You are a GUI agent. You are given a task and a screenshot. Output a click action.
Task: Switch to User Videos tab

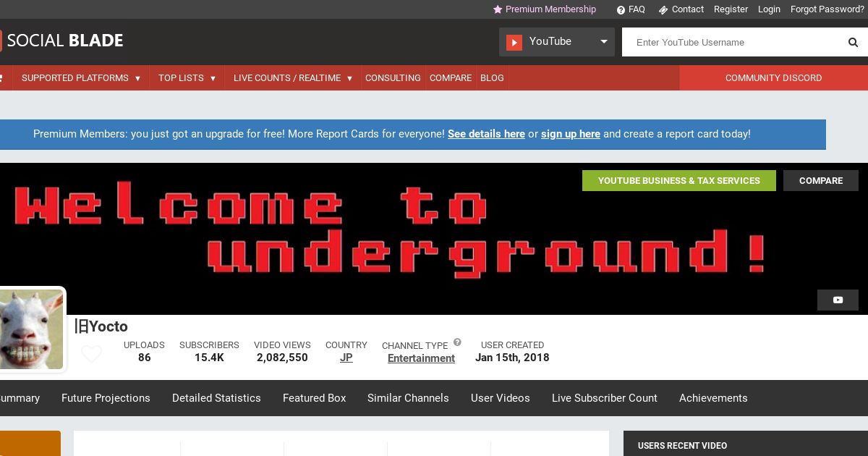coord(501,398)
